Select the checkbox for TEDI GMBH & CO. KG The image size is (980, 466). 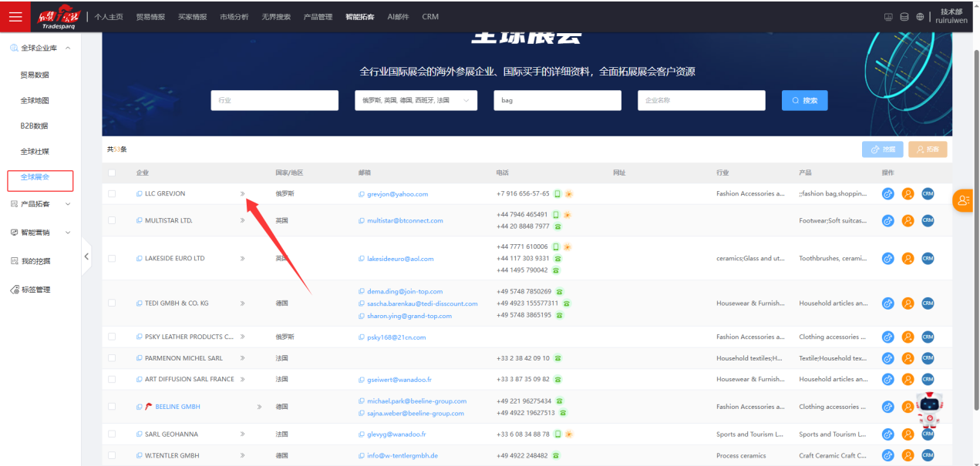point(112,303)
